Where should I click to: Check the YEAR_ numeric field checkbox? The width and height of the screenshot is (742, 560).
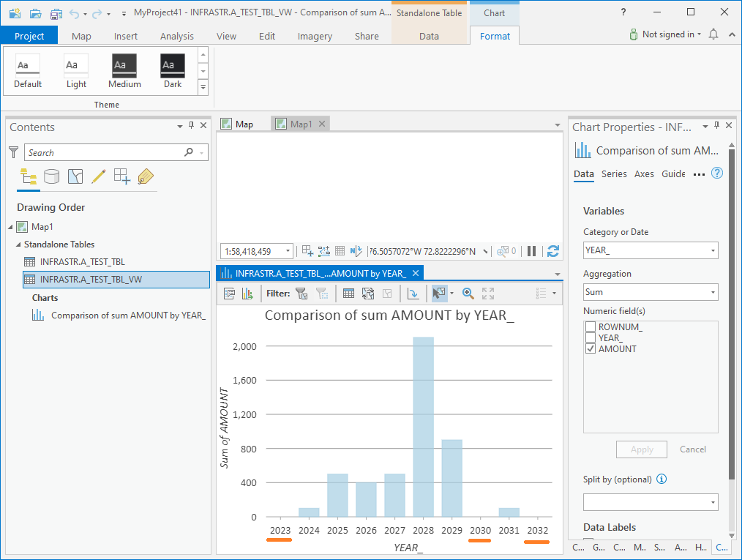click(x=591, y=337)
